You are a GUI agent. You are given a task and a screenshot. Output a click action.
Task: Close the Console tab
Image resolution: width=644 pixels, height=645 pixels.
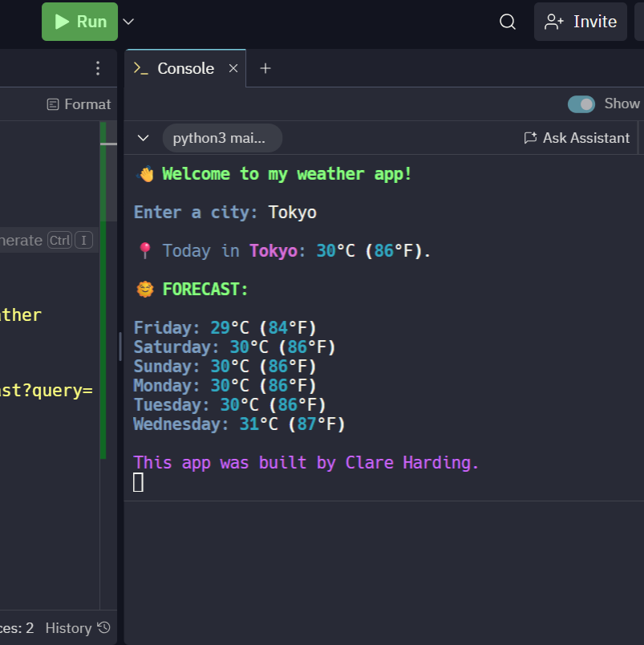(x=233, y=68)
